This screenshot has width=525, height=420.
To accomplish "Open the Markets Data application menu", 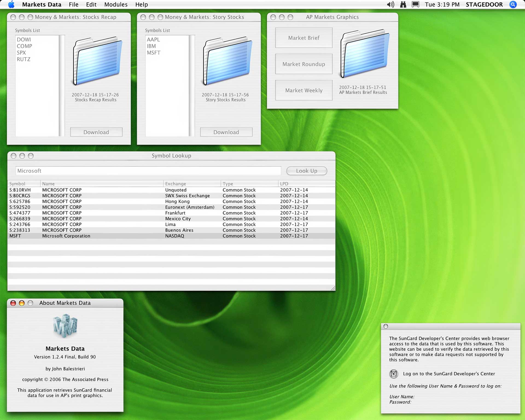I will coord(42,4).
